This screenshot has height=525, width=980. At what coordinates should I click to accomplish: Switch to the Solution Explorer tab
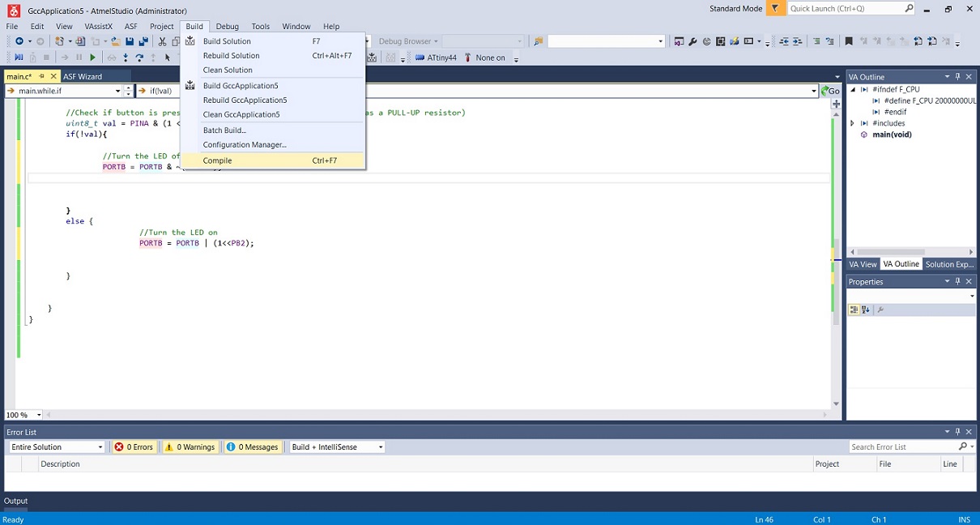[949, 264]
